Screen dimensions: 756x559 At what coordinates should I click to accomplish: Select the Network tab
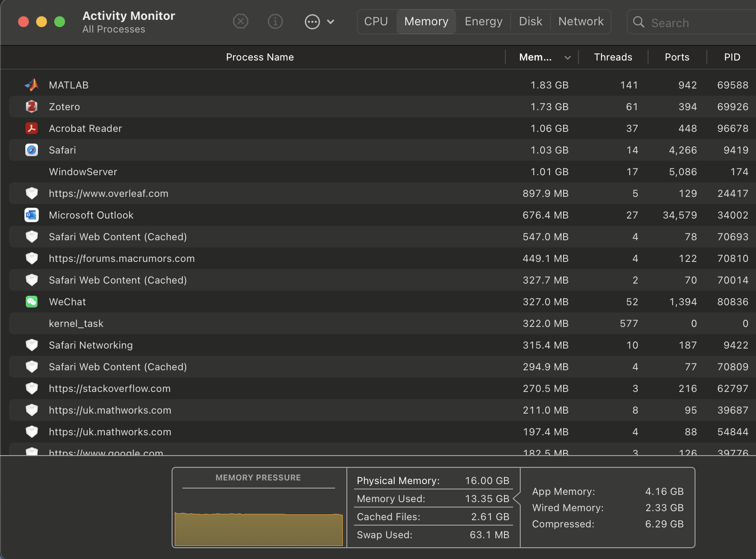tap(580, 22)
